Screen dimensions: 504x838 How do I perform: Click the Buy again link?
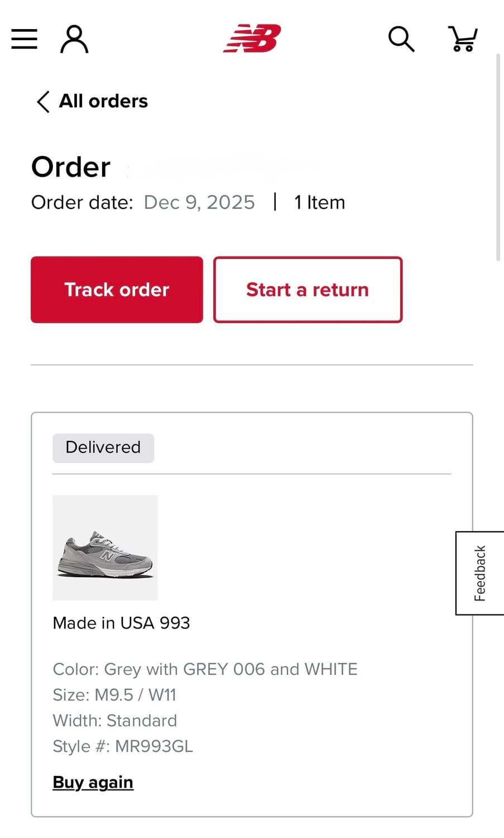click(93, 782)
